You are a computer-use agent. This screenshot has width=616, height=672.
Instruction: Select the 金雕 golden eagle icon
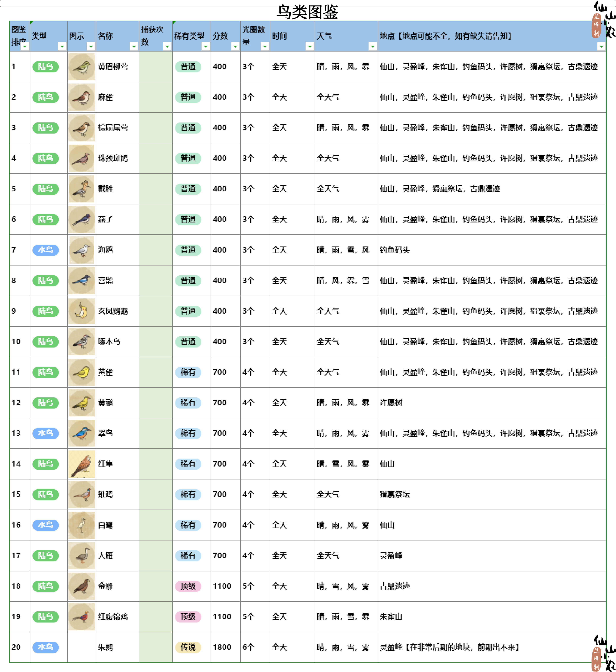(x=82, y=586)
